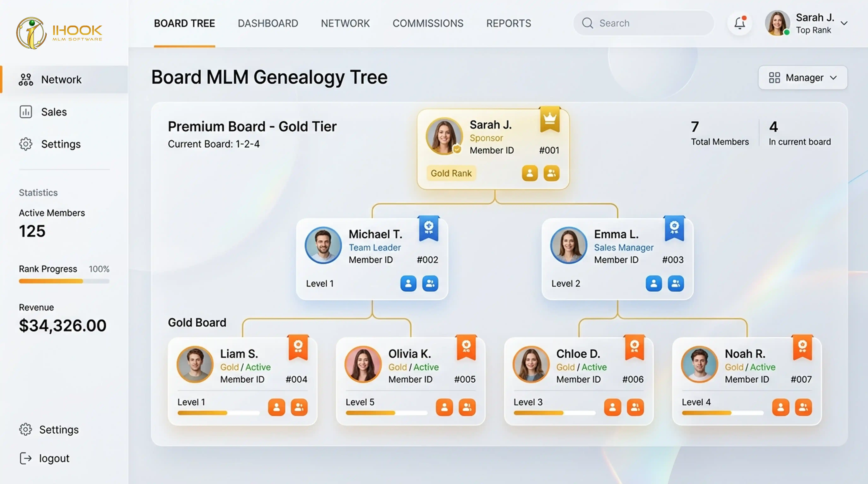Expand the Sarah J. profile menu chevron
Image resolution: width=868 pixels, height=484 pixels.
(x=844, y=23)
